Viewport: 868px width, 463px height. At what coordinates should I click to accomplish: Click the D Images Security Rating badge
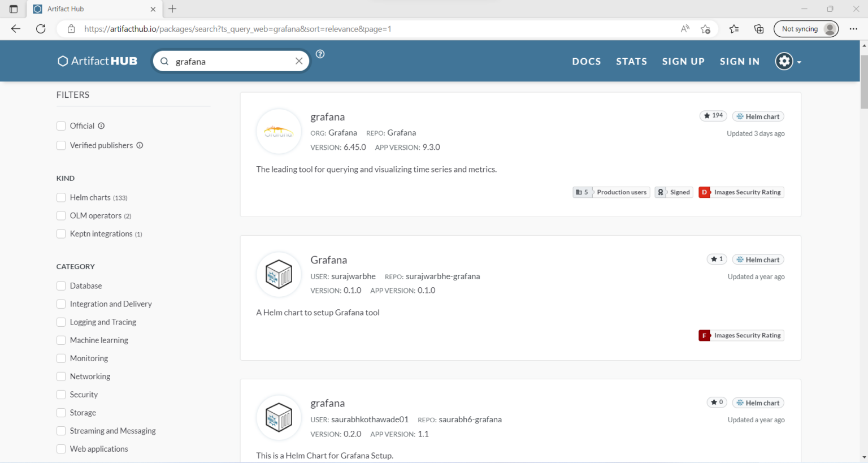click(x=740, y=192)
